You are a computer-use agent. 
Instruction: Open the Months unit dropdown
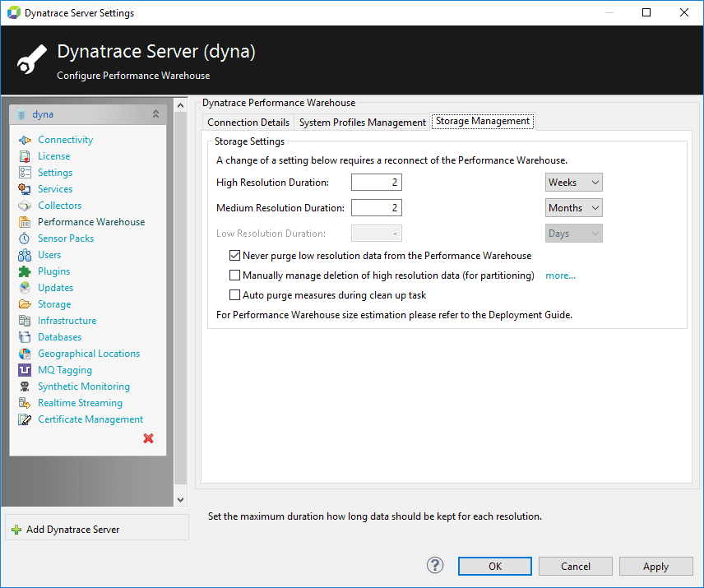pos(574,208)
